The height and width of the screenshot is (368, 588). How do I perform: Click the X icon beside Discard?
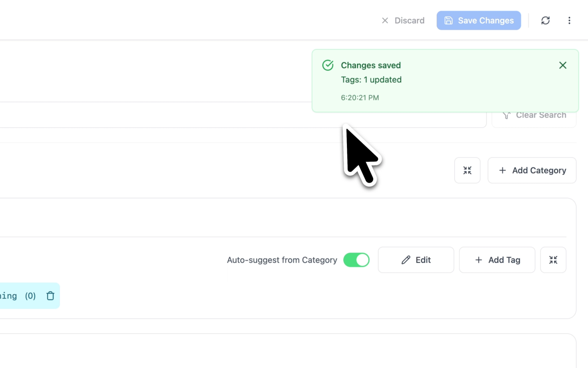click(x=385, y=21)
